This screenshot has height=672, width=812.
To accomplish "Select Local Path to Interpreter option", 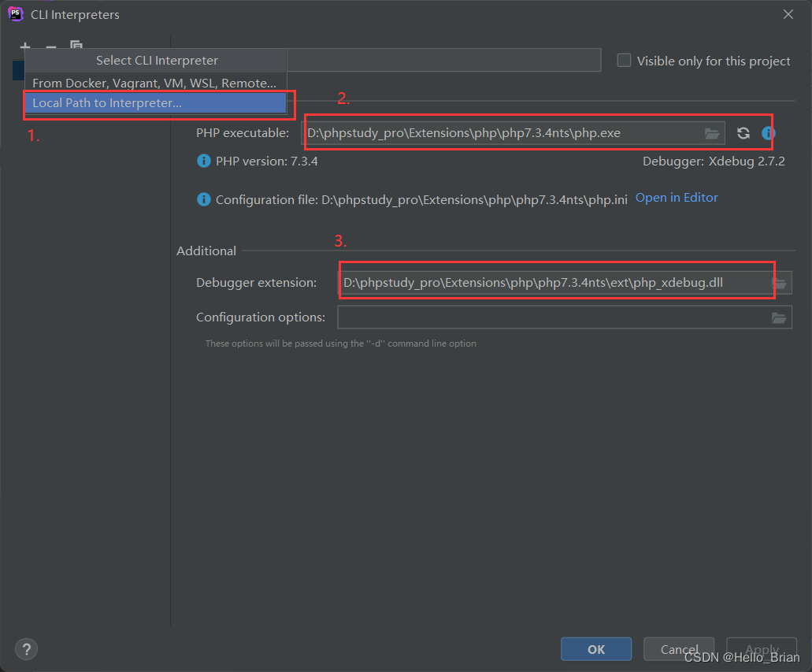I will pyautogui.click(x=155, y=102).
